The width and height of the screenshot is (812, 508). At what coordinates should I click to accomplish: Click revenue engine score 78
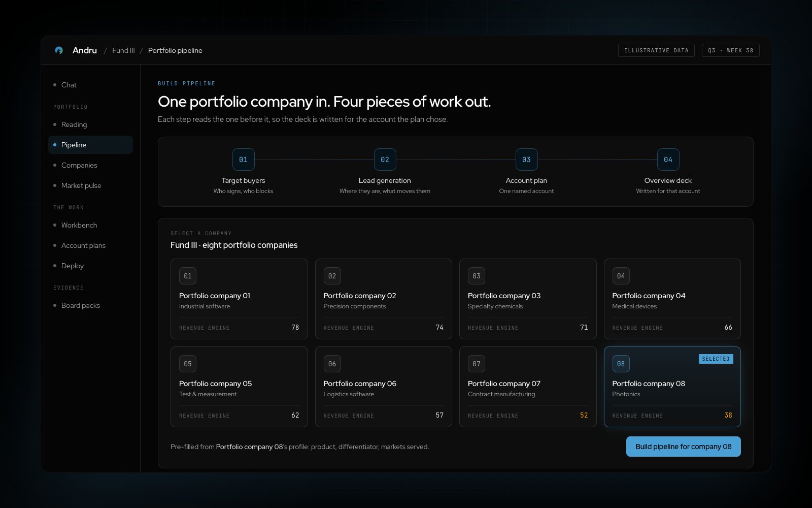point(295,327)
